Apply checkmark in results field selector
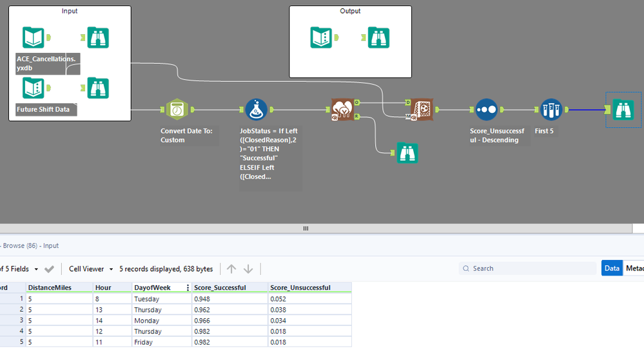The image size is (644, 353). coord(49,269)
